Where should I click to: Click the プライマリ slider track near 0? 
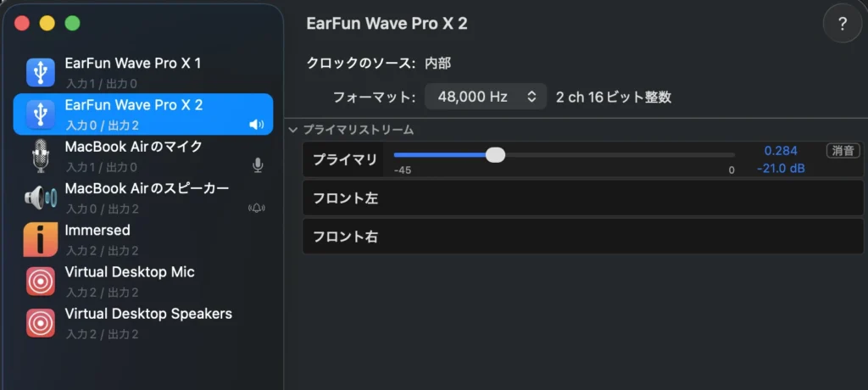coord(730,155)
